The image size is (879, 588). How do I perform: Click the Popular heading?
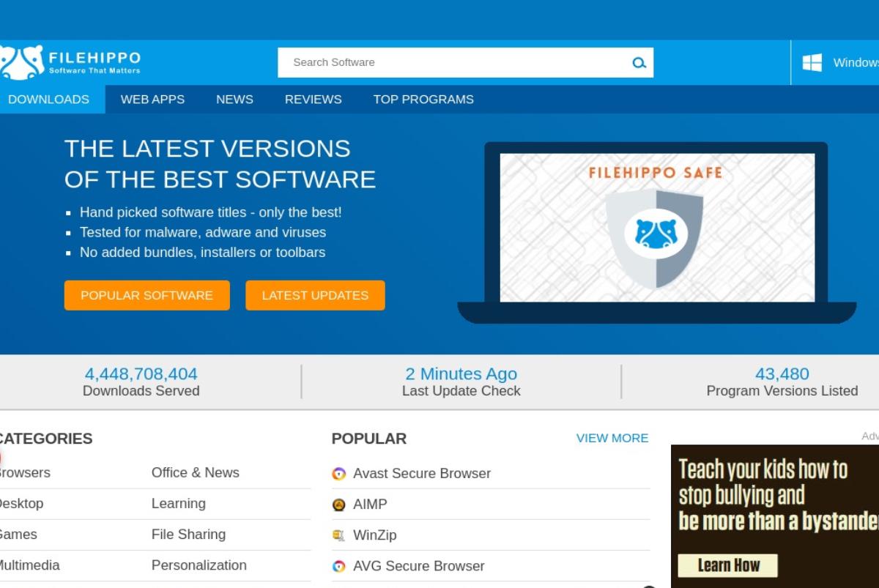[x=369, y=439]
